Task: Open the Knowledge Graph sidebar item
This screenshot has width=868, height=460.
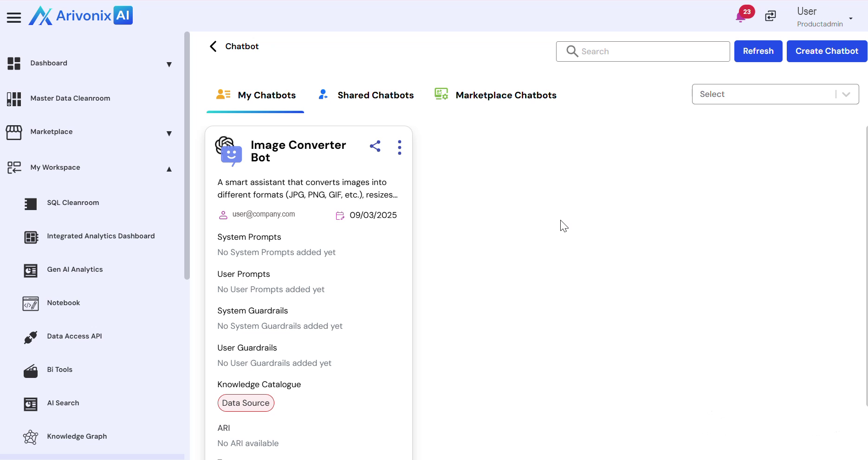Action: (x=77, y=436)
